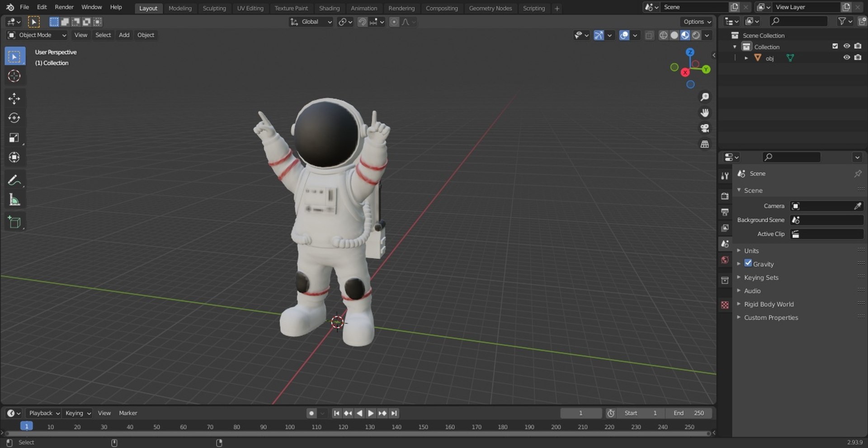Open the World properties tab
The height and width of the screenshot is (448, 868).
pos(725,260)
